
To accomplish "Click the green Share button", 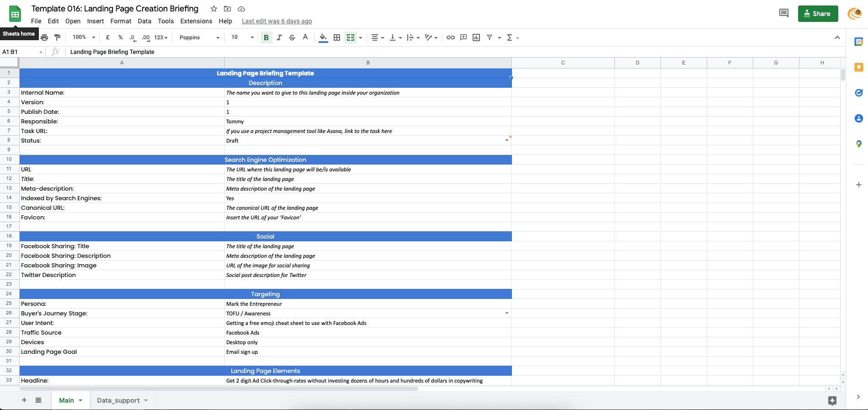I will [818, 14].
